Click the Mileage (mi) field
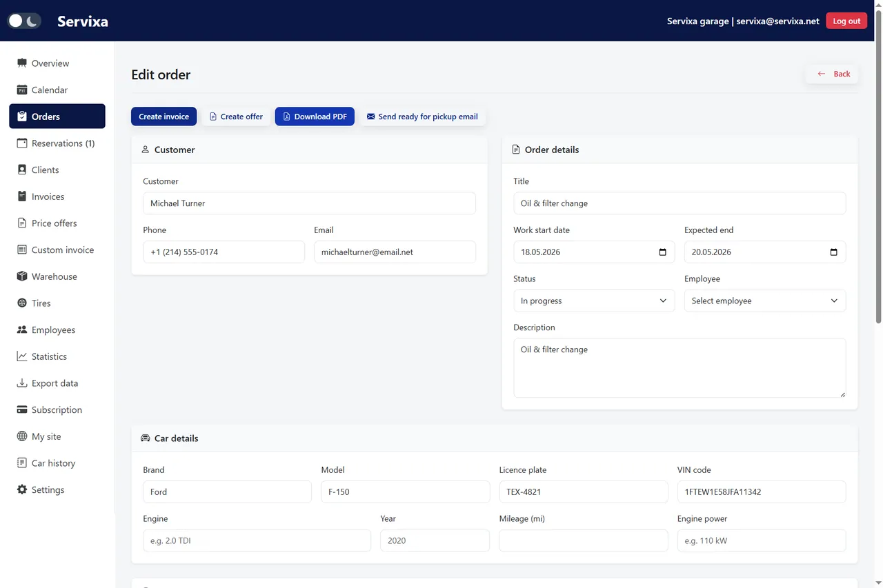Screen dimensions: 883x588 tap(584, 540)
